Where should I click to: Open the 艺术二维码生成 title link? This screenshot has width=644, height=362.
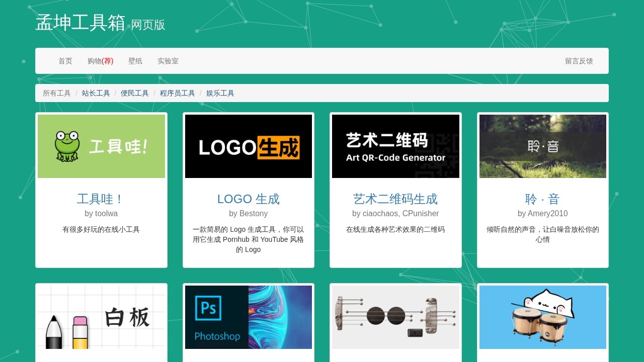395,199
